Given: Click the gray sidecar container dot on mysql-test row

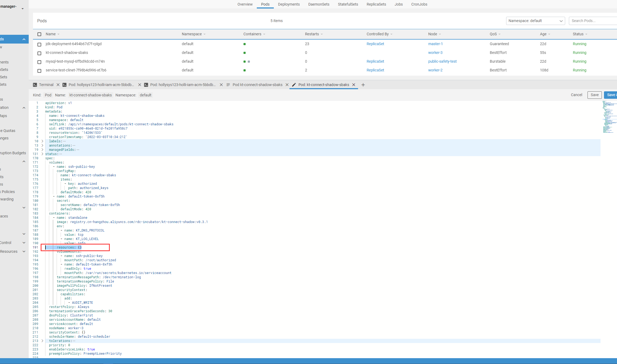Looking at the screenshot, I should (249, 62).
